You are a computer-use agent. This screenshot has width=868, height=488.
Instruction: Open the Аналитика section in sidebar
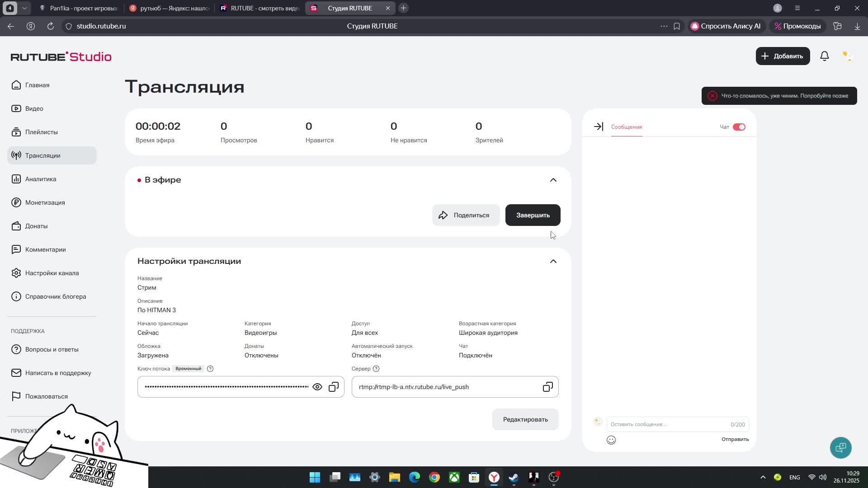40,179
